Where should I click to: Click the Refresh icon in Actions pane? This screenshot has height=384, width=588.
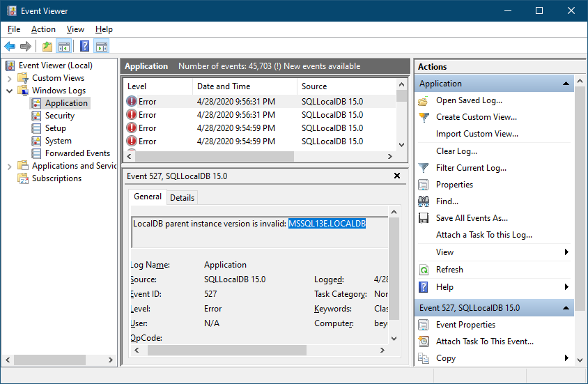424,270
